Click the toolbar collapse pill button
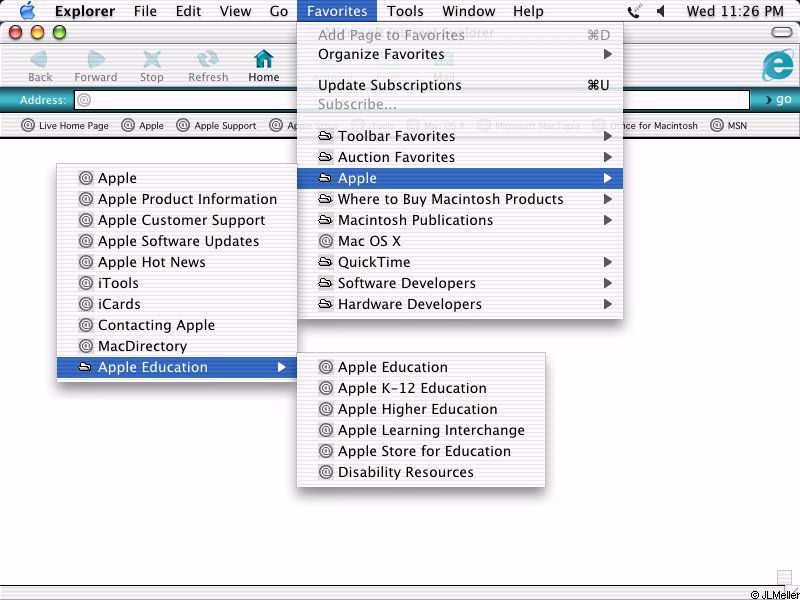The image size is (800, 600). tap(782, 33)
